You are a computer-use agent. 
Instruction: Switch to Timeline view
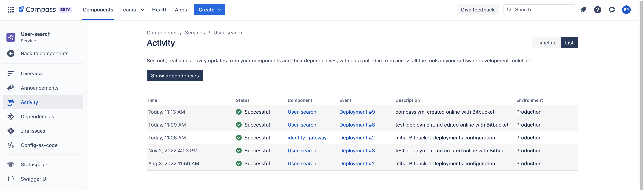coord(546,43)
